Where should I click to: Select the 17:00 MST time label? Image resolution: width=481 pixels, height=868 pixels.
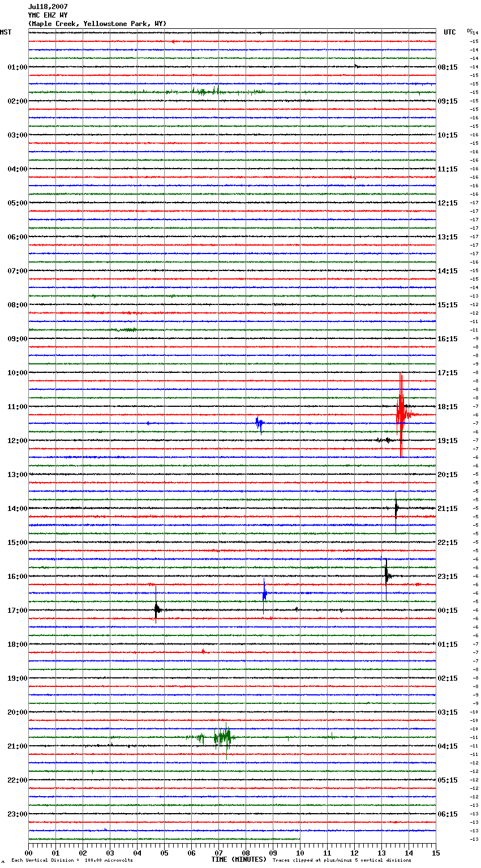click(17, 611)
